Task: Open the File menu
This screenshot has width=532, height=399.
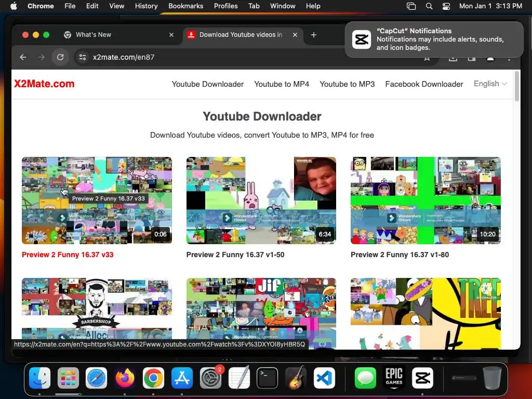Action: tap(70, 6)
